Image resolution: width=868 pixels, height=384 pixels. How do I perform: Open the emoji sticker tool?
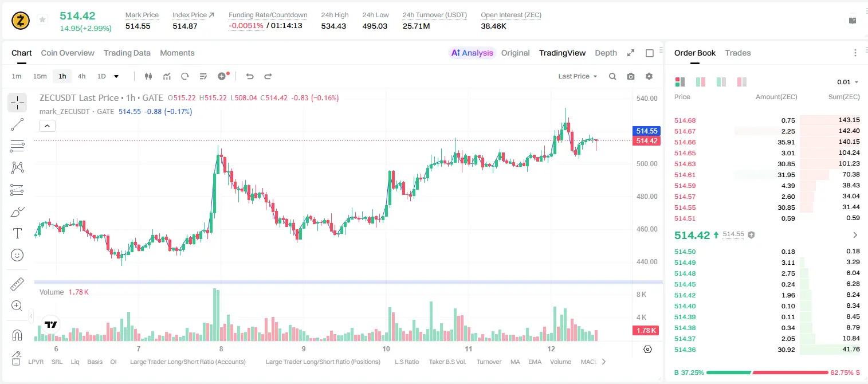click(x=17, y=255)
